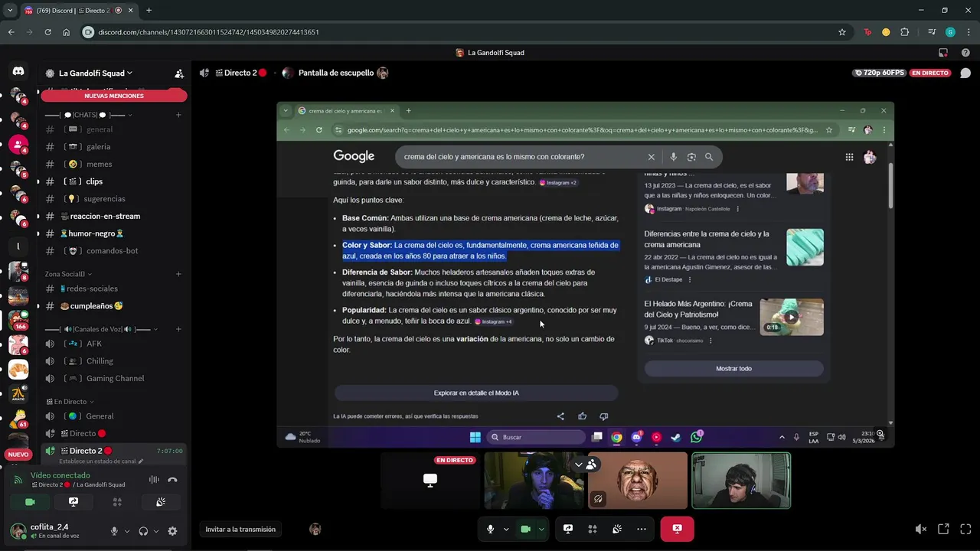This screenshot has width=980, height=551.
Task: Click the activities icon in voice panel
Action: pos(117,502)
